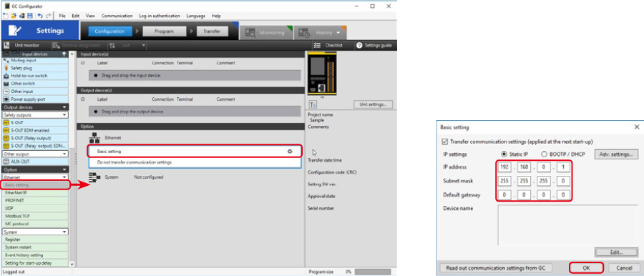Viewport: 644px width, 276px height.
Task: Select the BOOTP / DHCP radio button
Action: [545, 154]
